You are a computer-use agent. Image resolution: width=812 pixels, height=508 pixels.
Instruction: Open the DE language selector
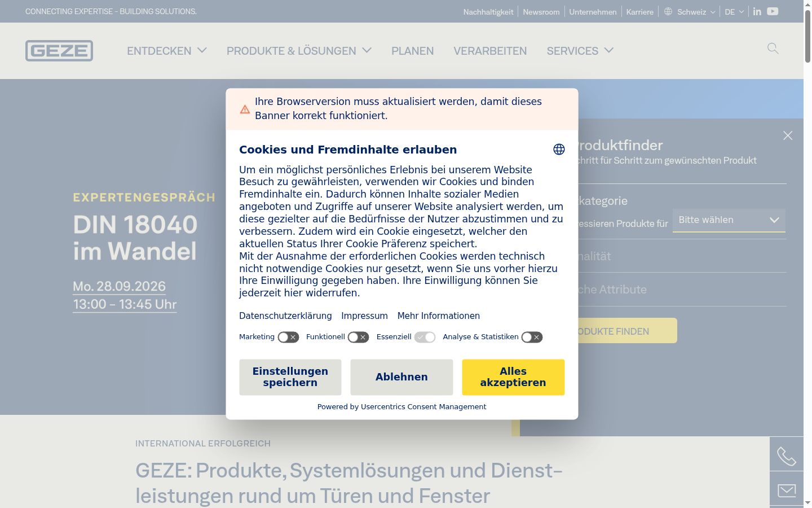[734, 12]
